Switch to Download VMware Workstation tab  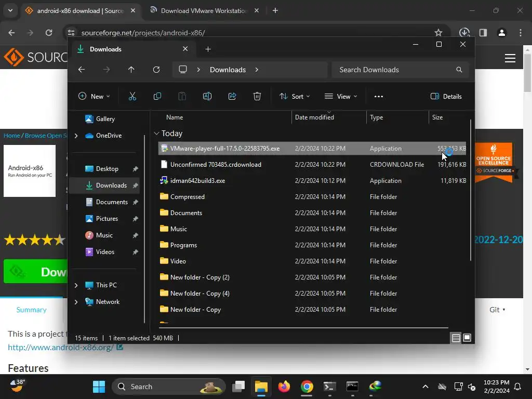tap(204, 10)
